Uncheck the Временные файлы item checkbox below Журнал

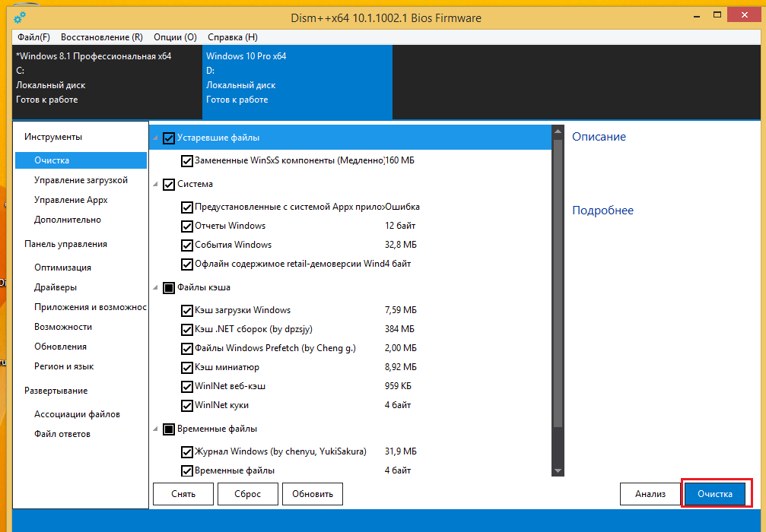186,471
